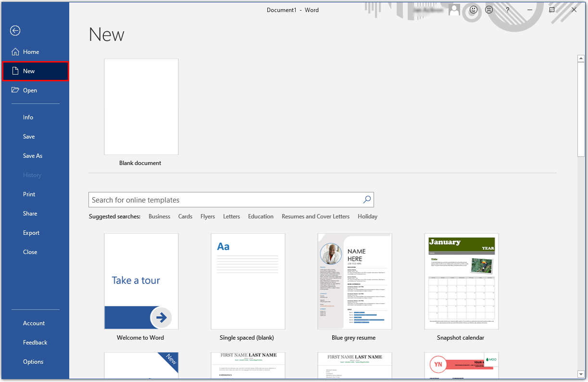Screen dimensions: 588x382
Task: Click the Home house icon in sidebar
Action: point(15,52)
